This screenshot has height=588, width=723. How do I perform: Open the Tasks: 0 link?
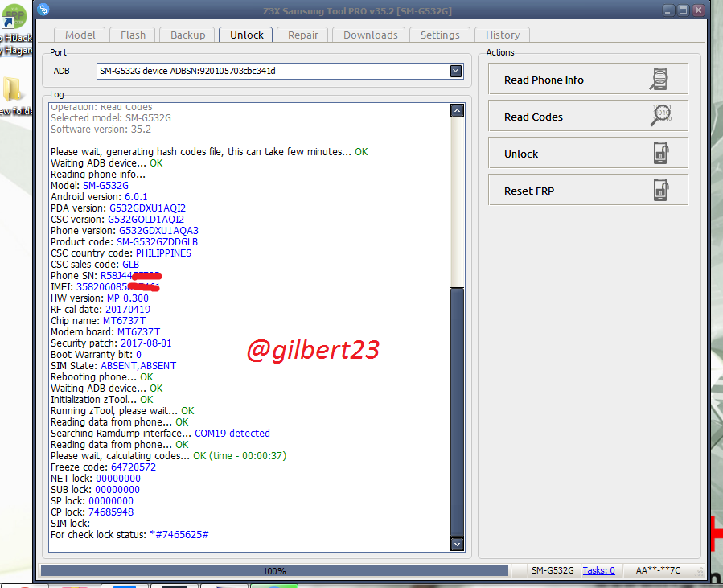[x=598, y=570]
